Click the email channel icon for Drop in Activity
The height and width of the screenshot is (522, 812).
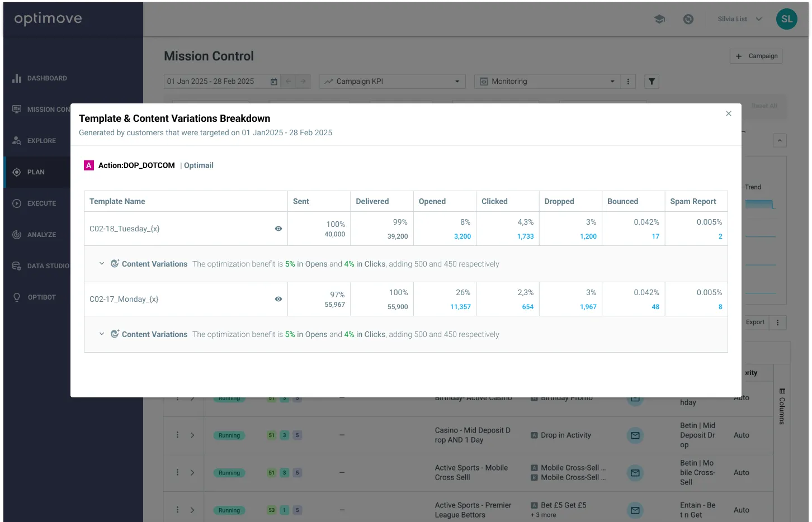635,435
